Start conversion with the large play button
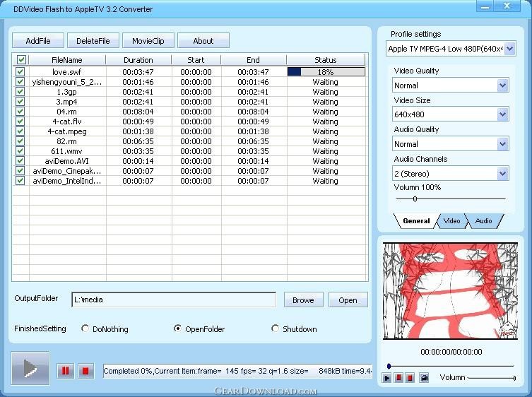The height and width of the screenshot is (397, 532). 30,368
